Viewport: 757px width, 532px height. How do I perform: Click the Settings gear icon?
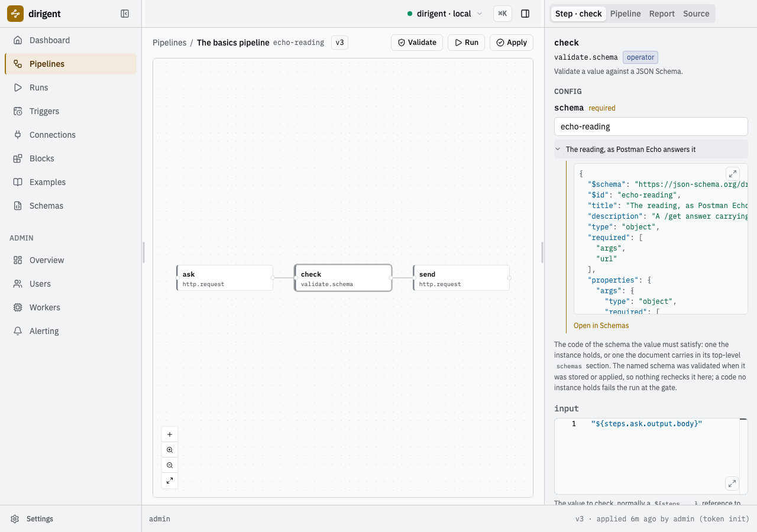coord(15,519)
